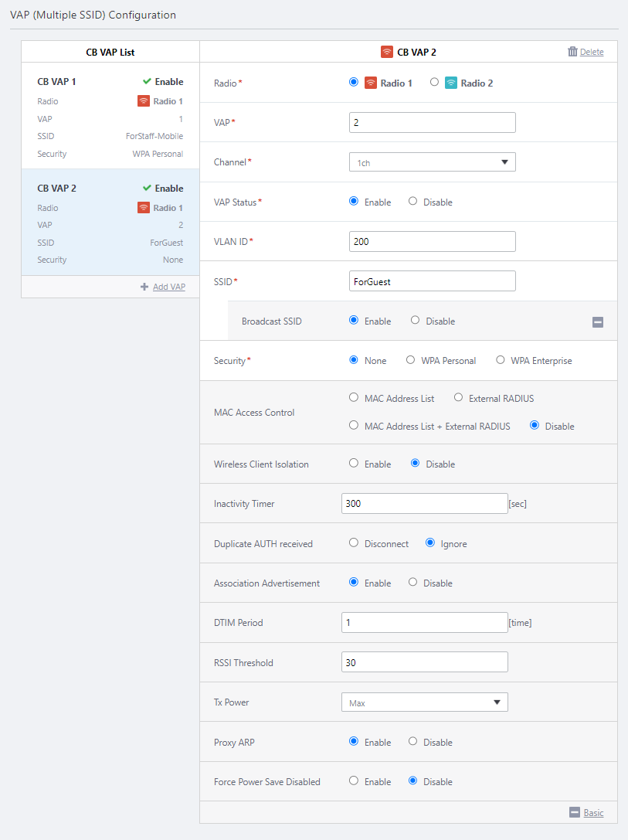The width and height of the screenshot is (628, 840).
Task: Open the Channel dropdown
Action: (432, 162)
